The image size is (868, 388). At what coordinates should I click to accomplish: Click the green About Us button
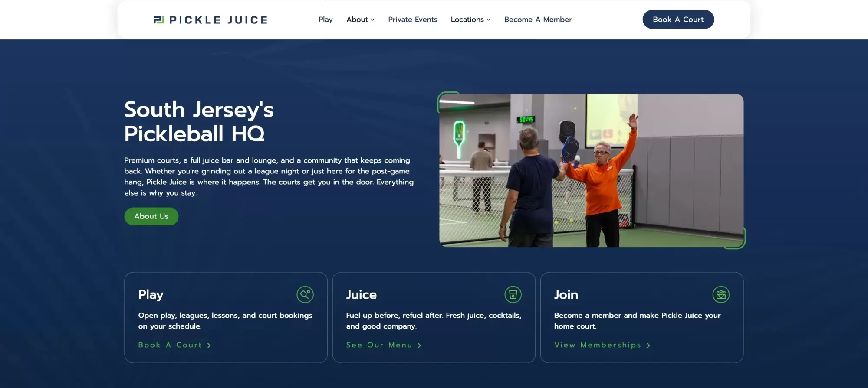pyautogui.click(x=151, y=216)
